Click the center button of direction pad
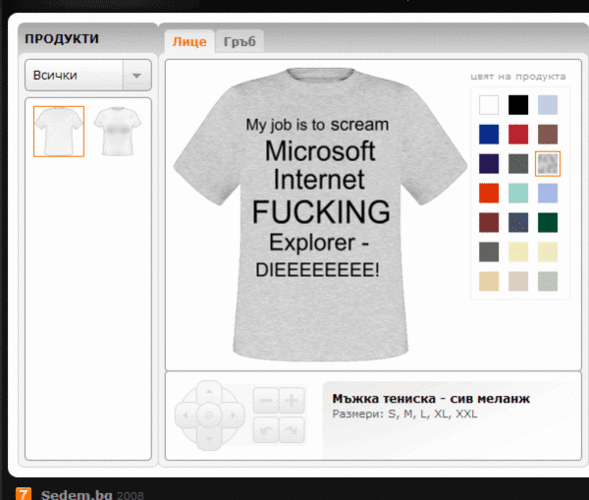Image resolution: width=589 pixels, height=500 pixels. click(209, 415)
